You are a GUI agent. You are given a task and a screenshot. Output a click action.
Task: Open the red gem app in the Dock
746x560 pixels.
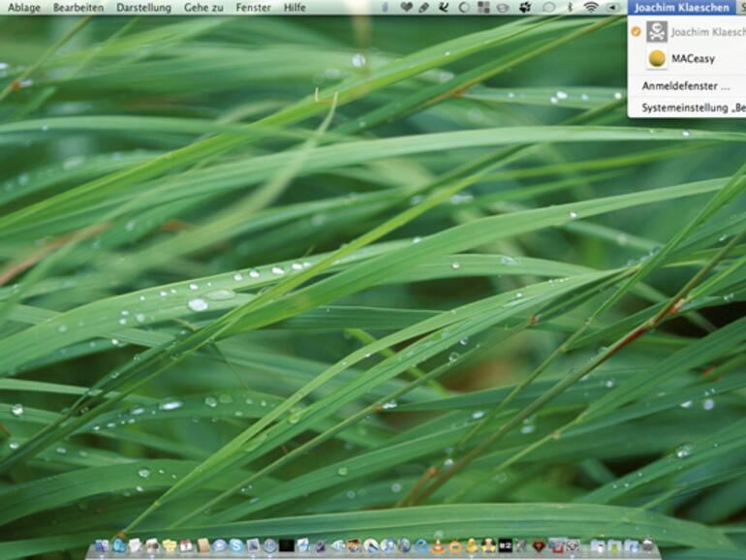coord(539,545)
